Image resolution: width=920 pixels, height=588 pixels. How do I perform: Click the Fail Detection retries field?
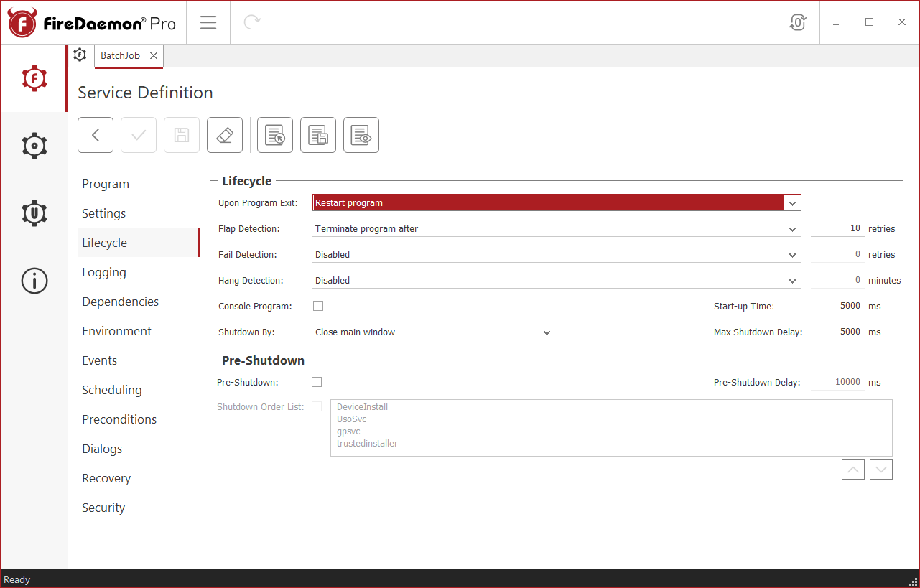point(837,255)
